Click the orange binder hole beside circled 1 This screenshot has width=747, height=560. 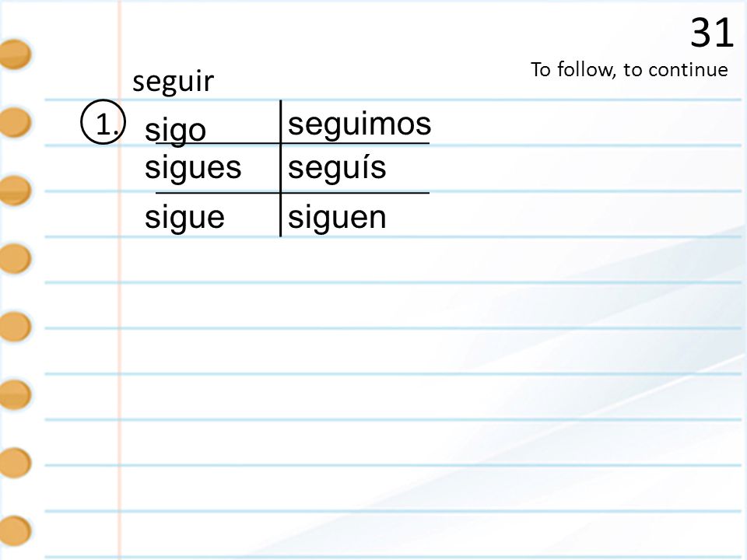point(14,122)
